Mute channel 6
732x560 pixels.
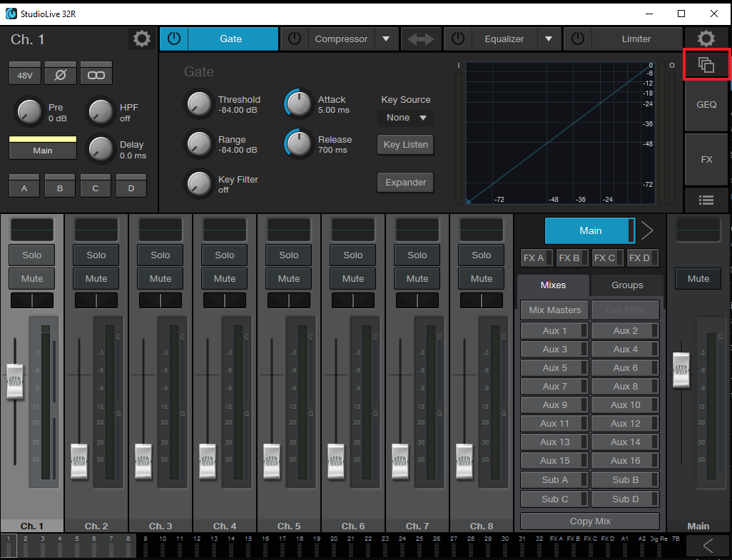point(353,279)
